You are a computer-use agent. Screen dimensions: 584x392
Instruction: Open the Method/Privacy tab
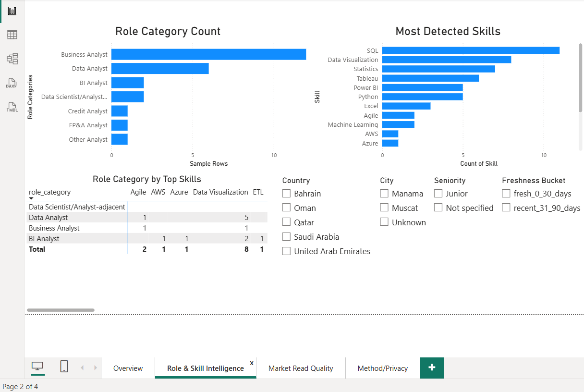point(383,368)
